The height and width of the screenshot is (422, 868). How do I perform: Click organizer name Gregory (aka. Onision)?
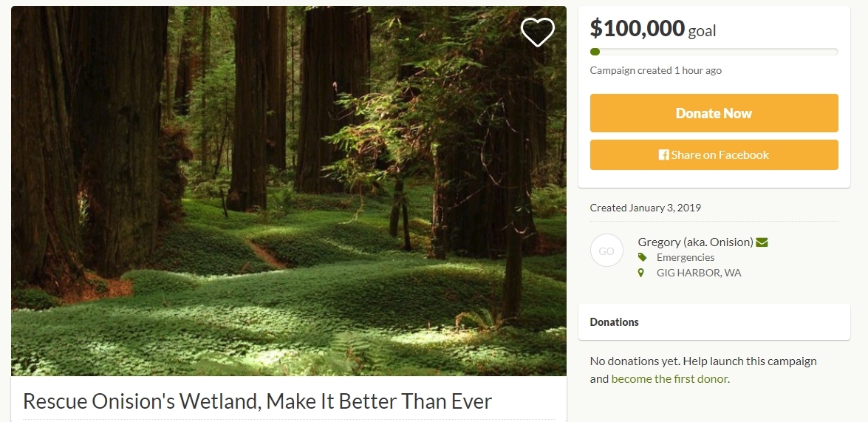point(695,242)
